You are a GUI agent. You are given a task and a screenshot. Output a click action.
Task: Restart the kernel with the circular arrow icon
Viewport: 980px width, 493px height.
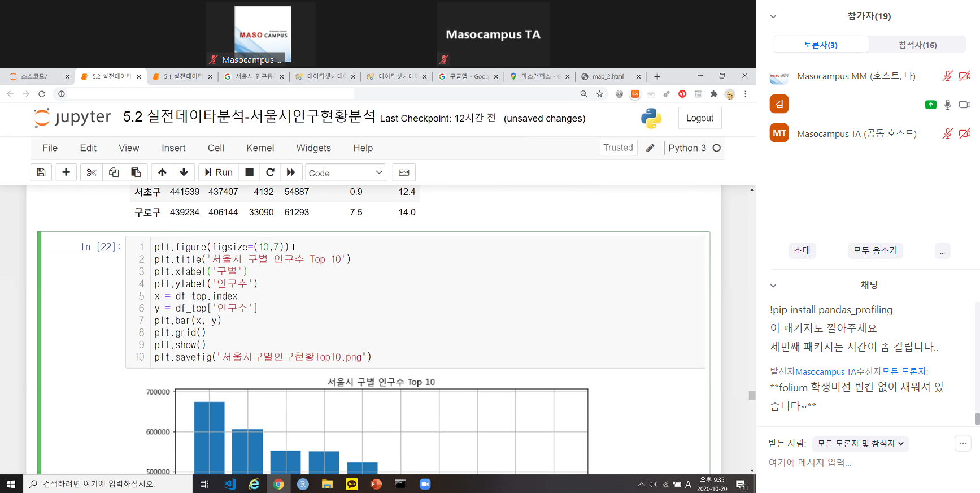pos(270,172)
